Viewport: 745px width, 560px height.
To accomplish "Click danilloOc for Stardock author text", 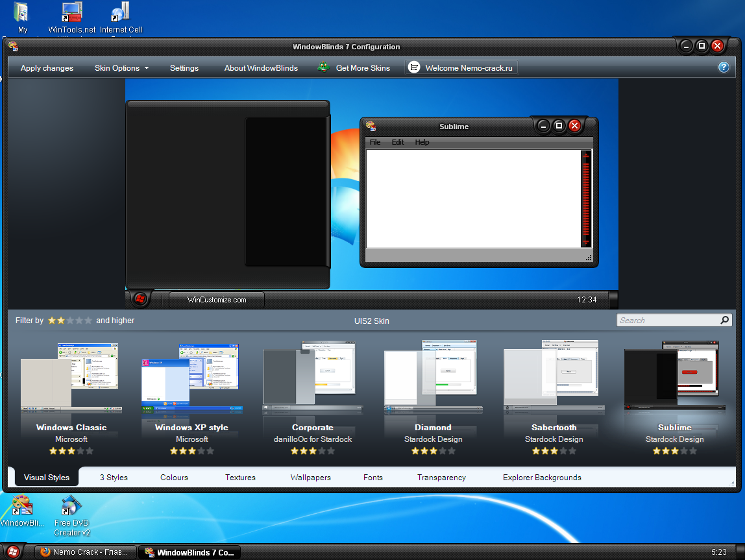I will (313, 439).
